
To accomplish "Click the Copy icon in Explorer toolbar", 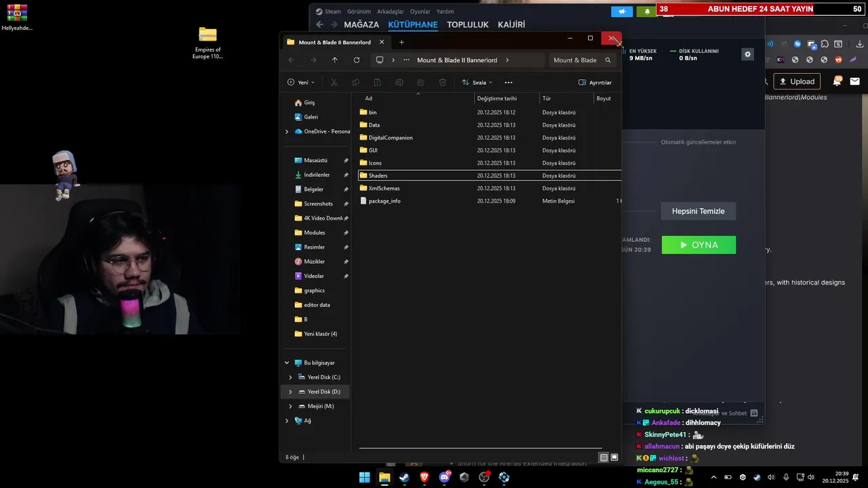I will pyautogui.click(x=355, y=83).
